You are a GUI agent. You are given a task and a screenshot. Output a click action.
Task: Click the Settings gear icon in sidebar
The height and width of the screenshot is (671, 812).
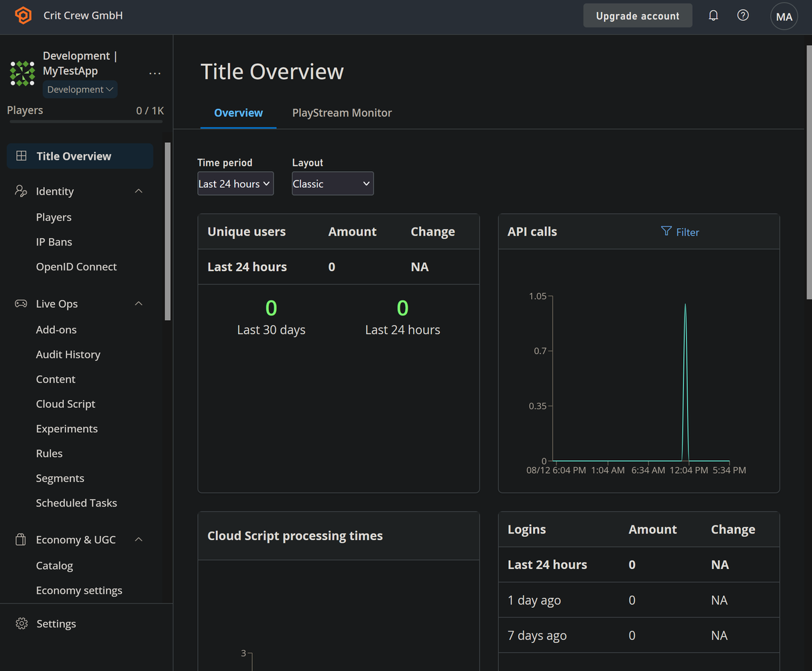coord(21,623)
